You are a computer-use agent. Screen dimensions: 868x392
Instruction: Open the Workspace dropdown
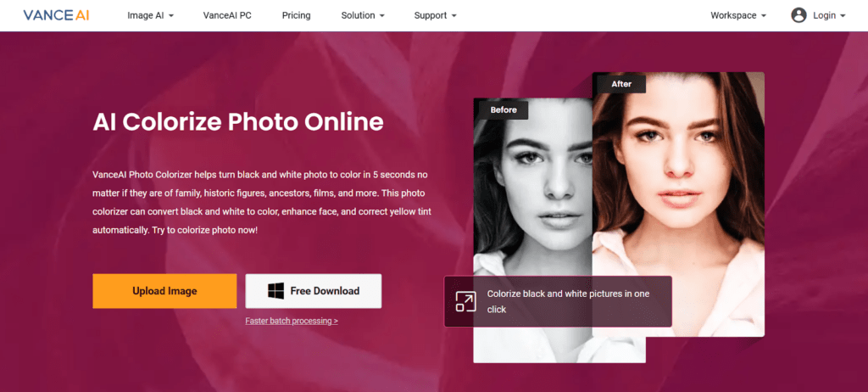(x=738, y=15)
